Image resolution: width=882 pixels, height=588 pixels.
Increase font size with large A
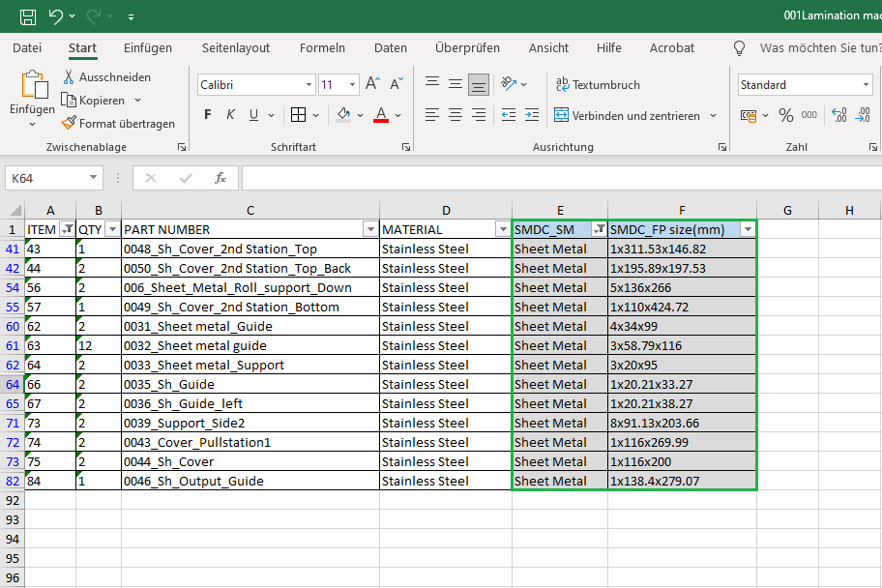click(x=372, y=84)
